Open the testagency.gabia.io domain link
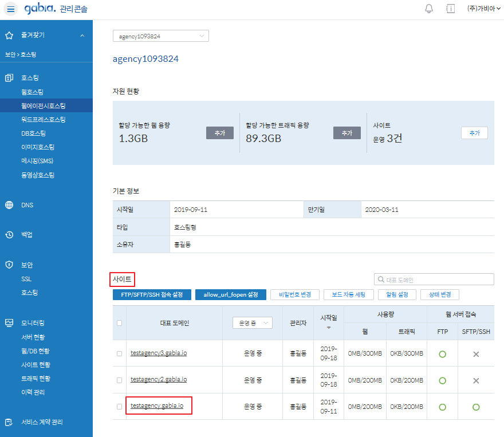The width and height of the screenshot is (504, 437). tap(157, 406)
